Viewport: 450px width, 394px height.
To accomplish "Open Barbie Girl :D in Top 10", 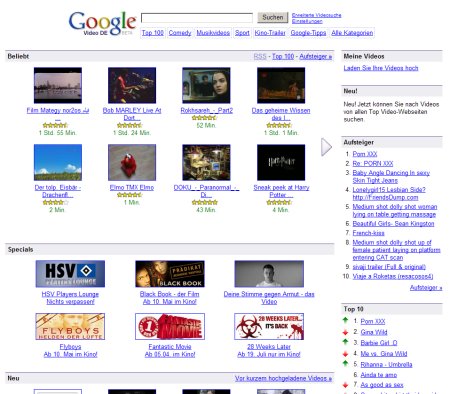I will pos(379,343).
